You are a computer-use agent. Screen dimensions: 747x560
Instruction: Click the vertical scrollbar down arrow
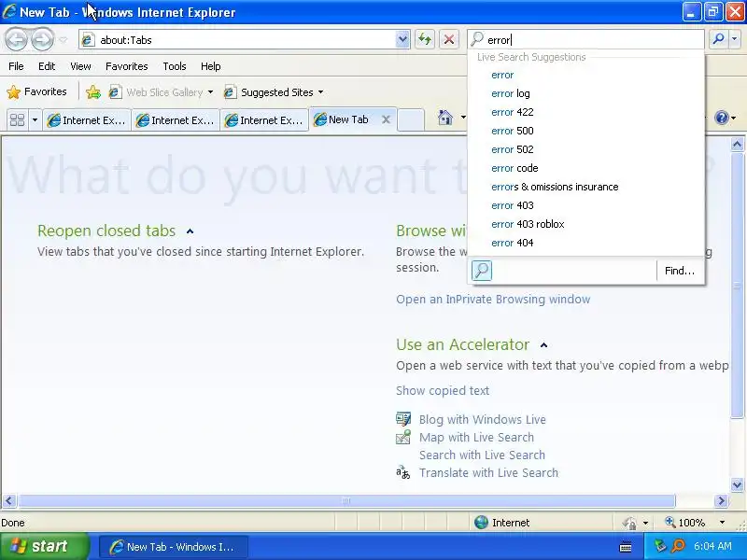tap(737, 485)
